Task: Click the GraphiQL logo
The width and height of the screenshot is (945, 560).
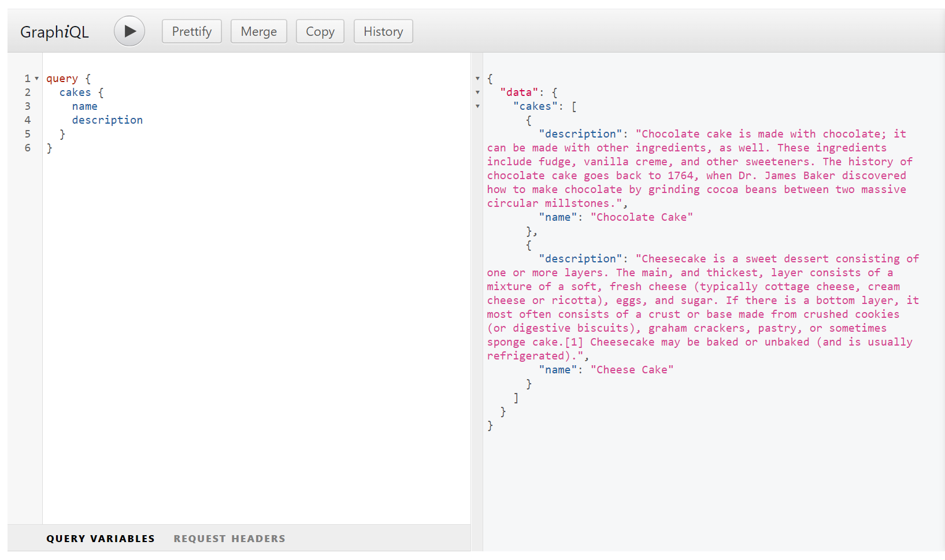Action: tap(54, 32)
